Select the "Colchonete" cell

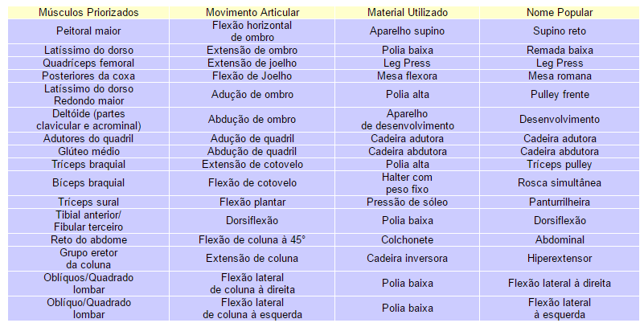coord(407,239)
